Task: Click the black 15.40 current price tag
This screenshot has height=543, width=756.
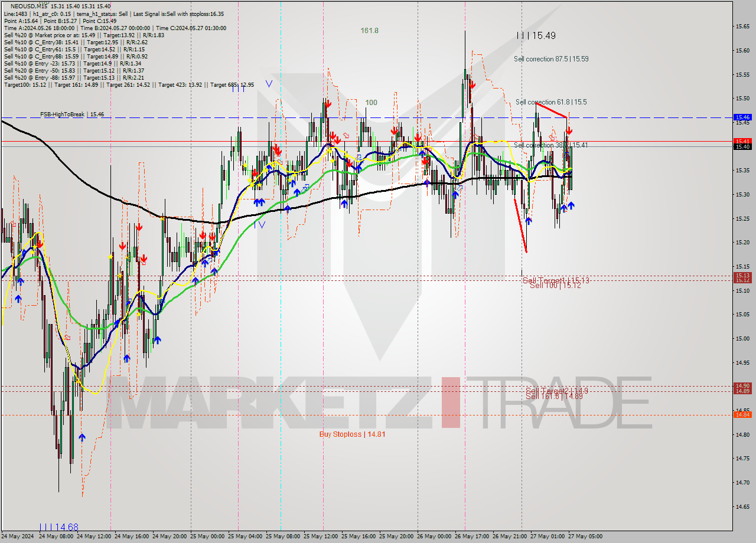Action: [742, 146]
